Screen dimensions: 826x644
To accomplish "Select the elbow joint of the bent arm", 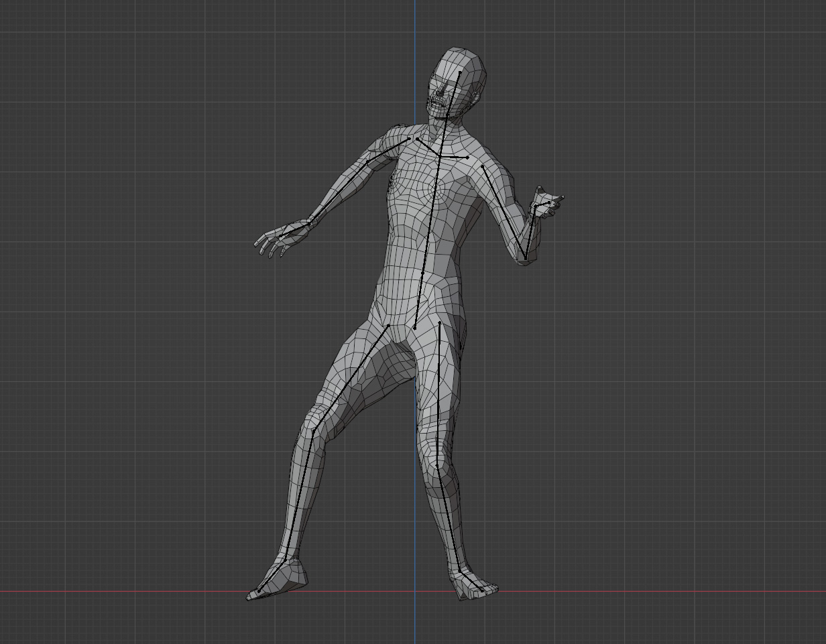I will point(525,257).
